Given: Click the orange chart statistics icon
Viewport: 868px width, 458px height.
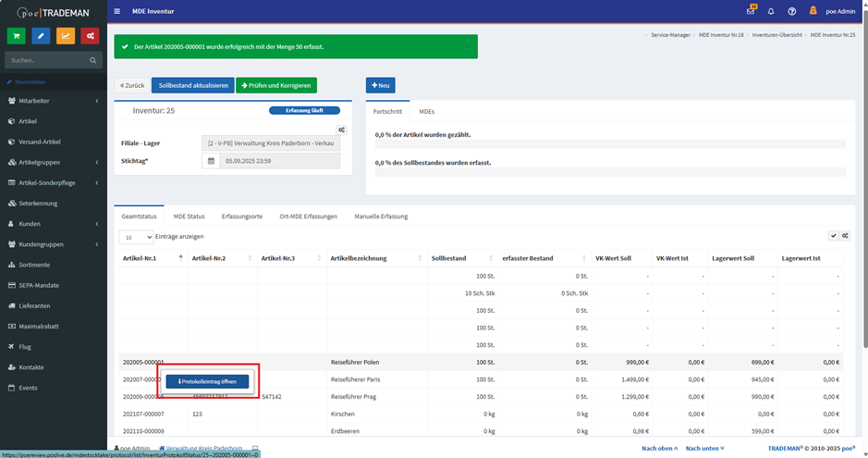Looking at the screenshot, I should click(x=66, y=36).
